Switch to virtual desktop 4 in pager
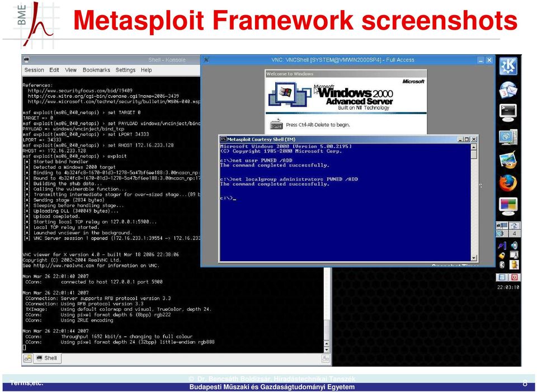Image resolution: width=537 pixels, height=392 pixels. tap(515, 234)
